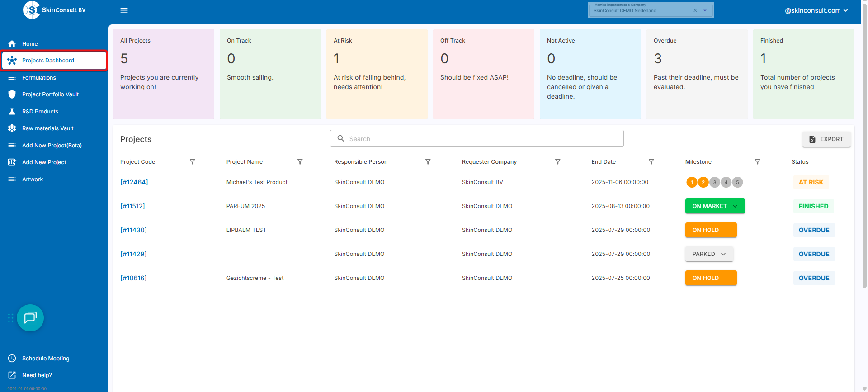The width and height of the screenshot is (868, 392).
Task: Click the hamburger menu icon
Action: [124, 10]
